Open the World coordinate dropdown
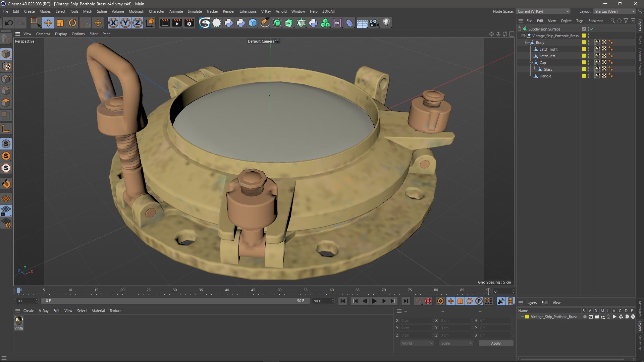 (x=417, y=343)
